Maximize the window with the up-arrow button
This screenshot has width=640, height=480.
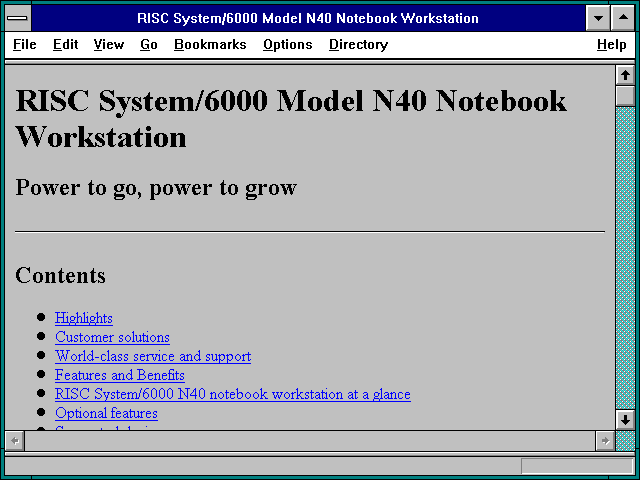coord(623,18)
